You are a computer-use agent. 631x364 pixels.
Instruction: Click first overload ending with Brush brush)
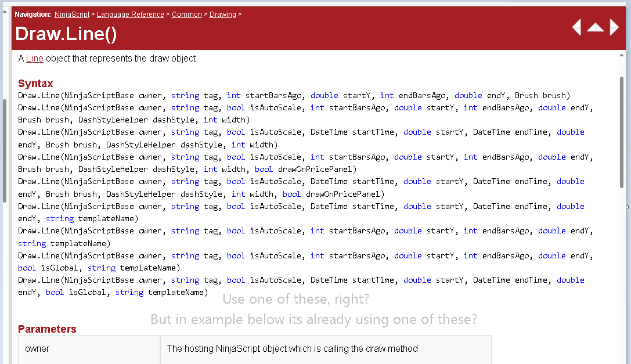294,95
